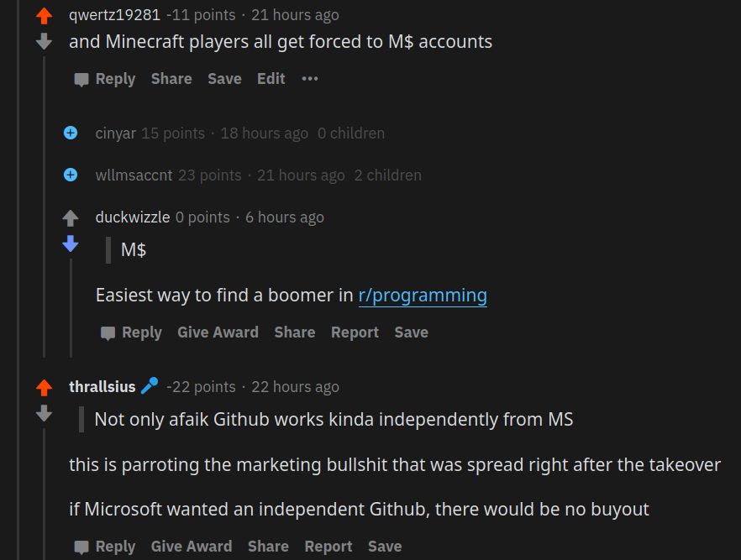741x560 pixels.
Task: Expand the collapsed cinyar comment
Action: [70, 133]
